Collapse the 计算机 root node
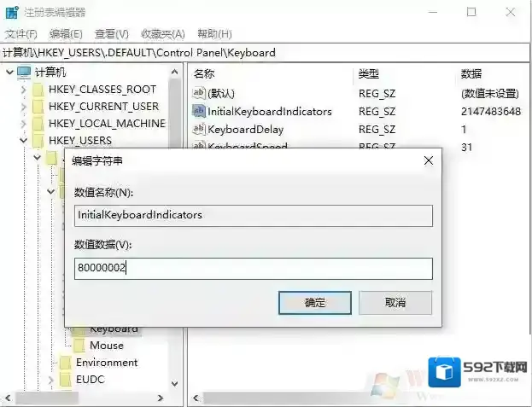Screen dimensions: 532x407 point(9,73)
